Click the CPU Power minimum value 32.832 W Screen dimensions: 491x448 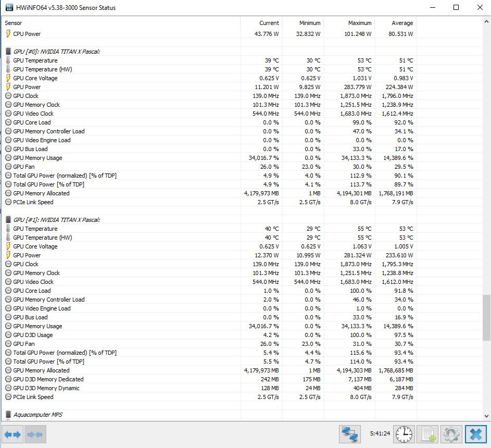(x=308, y=34)
